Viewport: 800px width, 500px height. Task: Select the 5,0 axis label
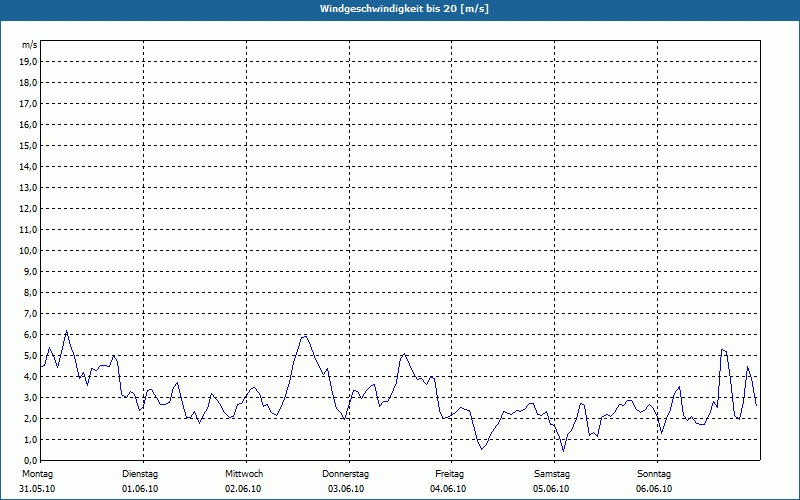(x=31, y=355)
